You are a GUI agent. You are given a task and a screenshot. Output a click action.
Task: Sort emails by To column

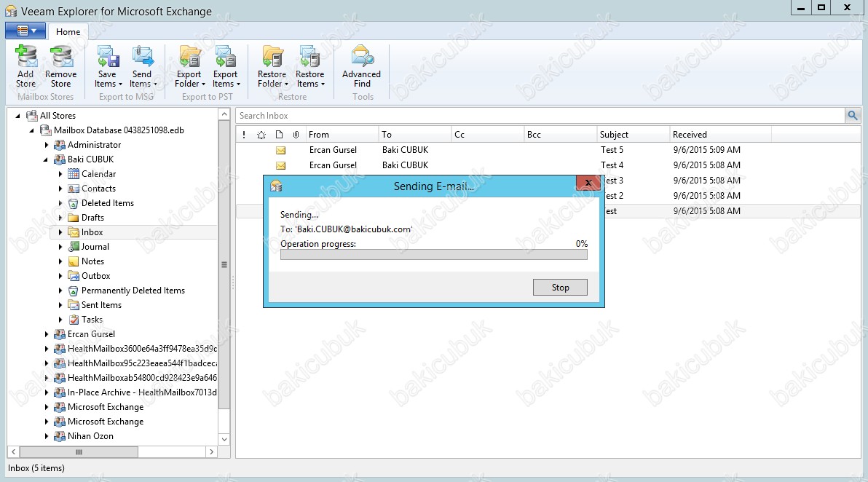click(x=414, y=135)
